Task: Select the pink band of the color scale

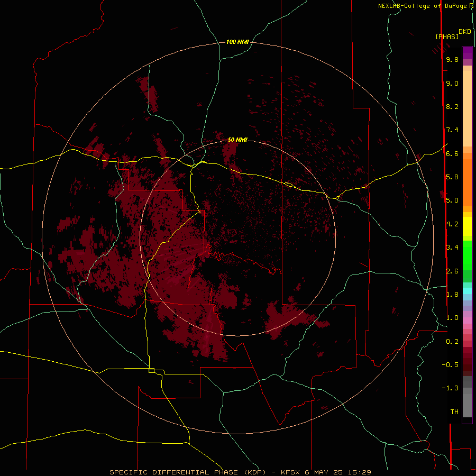Action: (x=467, y=321)
